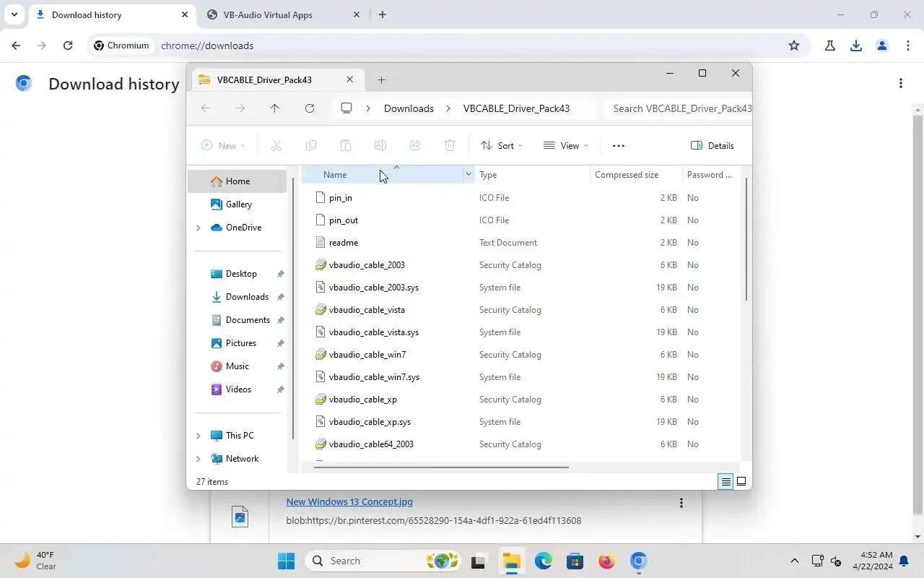The height and width of the screenshot is (578, 924).
Task: Click the Copy icon in Explorer toolbar
Action: [x=311, y=145]
